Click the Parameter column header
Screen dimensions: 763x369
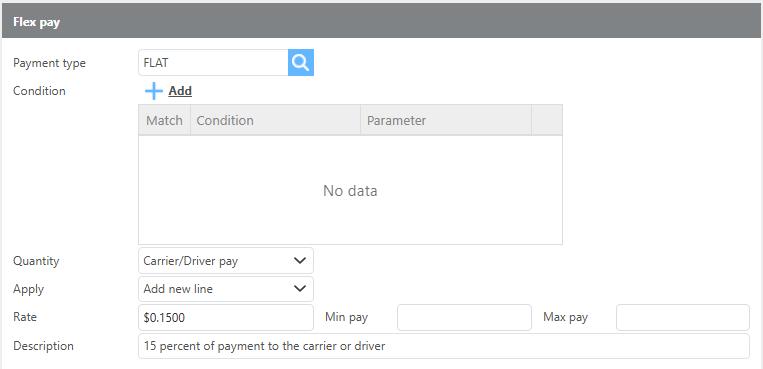[x=446, y=120]
